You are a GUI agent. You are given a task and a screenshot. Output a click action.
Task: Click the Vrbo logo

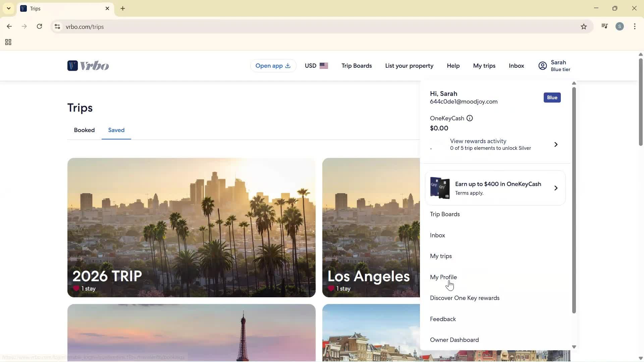pyautogui.click(x=88, y=66)
